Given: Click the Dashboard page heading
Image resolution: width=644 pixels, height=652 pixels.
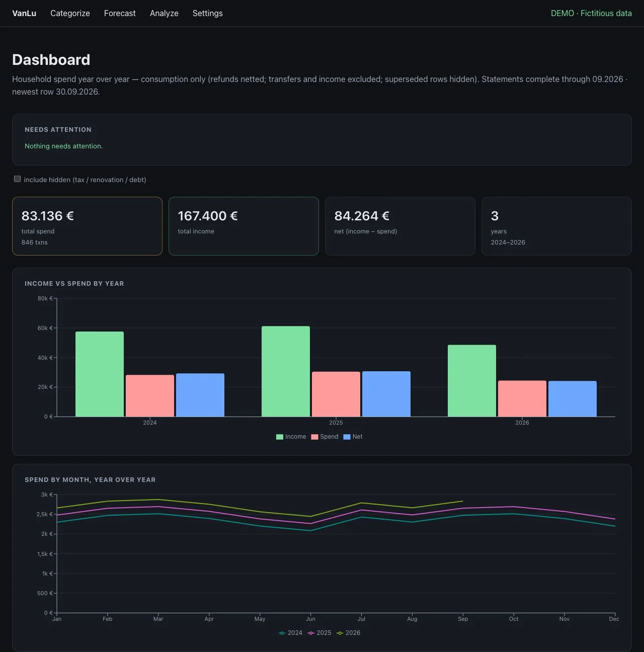Looking at the screenshot, I should pyautogui.click(x=51, y=60).
